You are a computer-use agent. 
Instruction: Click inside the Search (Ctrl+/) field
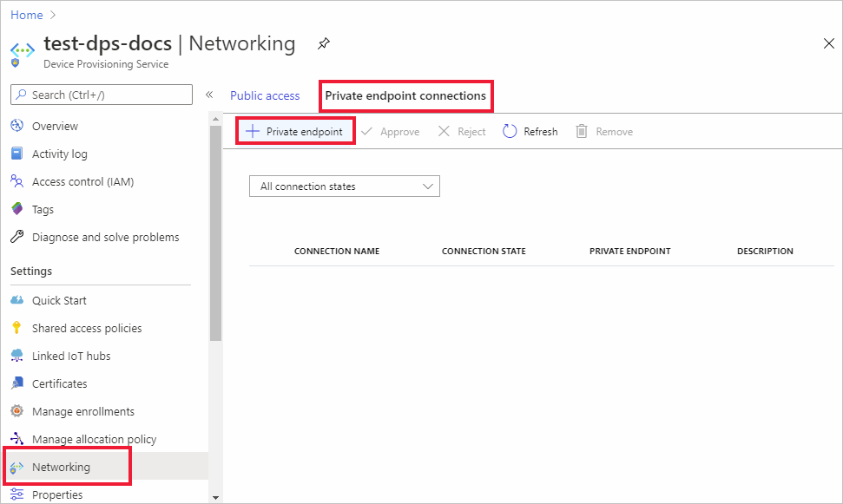(101, 95)
